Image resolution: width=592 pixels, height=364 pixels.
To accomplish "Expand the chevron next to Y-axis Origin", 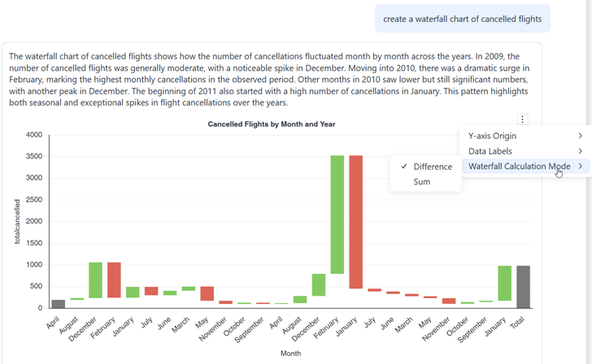I will click(x=580, y=136).
